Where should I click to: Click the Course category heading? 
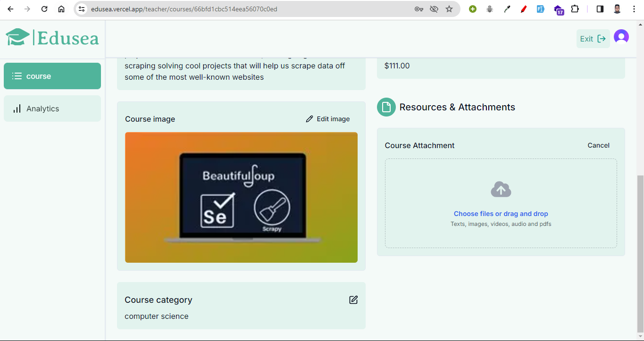pos(159,300)
